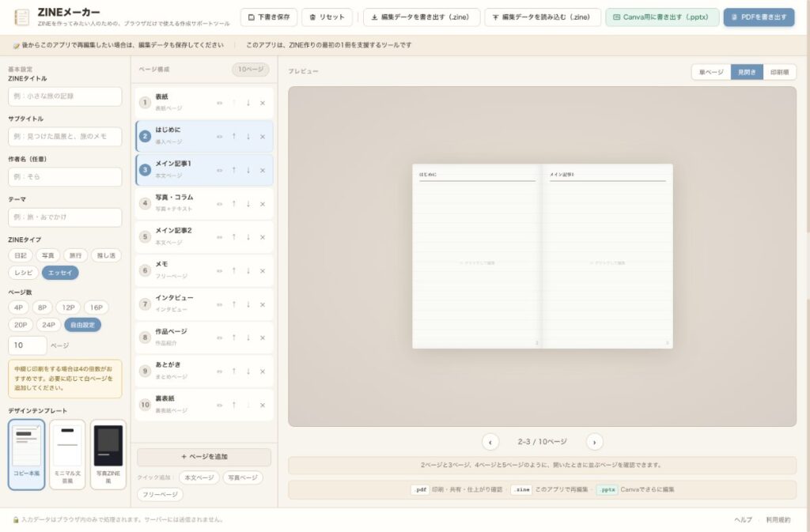This screenshot has width=810, height=532.
Task: Click the custom page number field showing 10
Action: pyautogui.click(x=28, y=345)
